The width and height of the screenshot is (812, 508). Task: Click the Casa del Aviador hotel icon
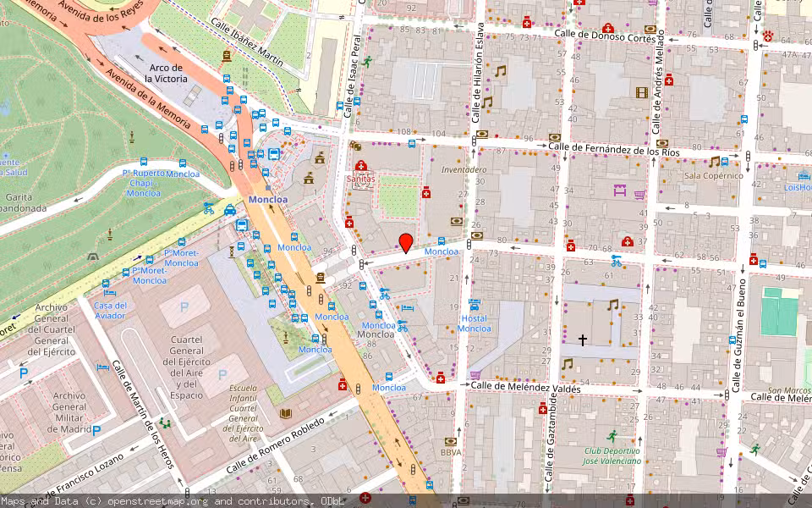[109, 292]
